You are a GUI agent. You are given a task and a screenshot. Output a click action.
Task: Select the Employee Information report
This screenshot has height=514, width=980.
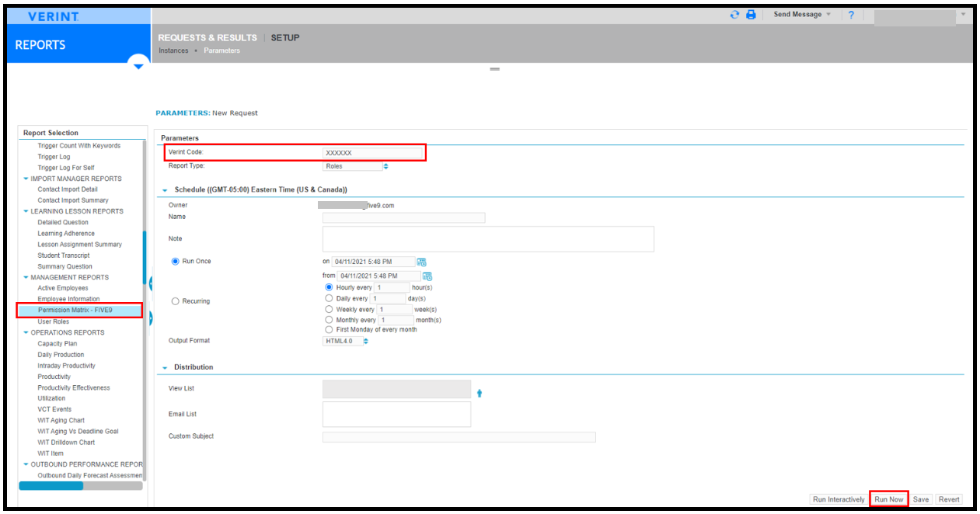click(x=68, y=299)
